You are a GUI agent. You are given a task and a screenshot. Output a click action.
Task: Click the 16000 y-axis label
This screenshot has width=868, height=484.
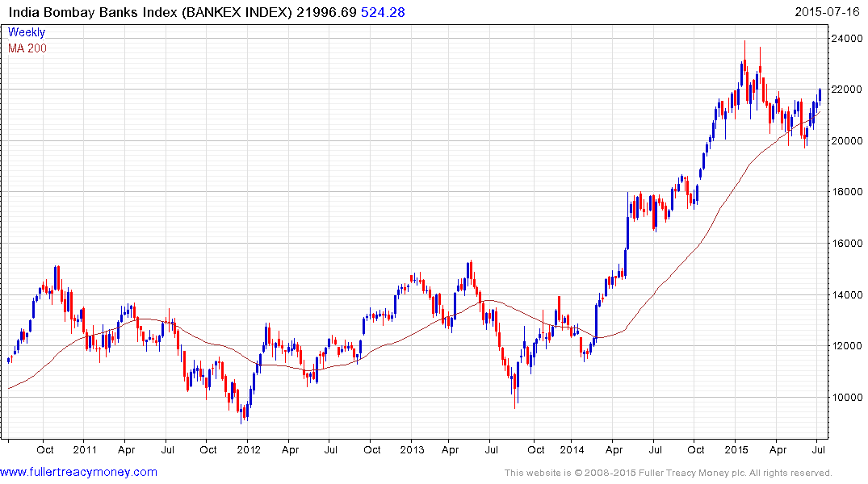click(846, 243)
